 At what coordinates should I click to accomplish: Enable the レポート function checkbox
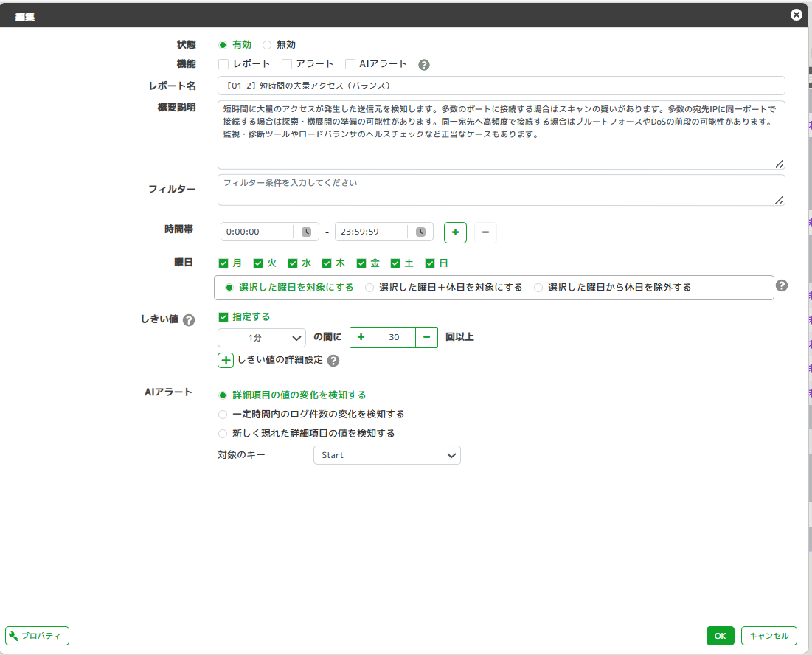point(223,64)
